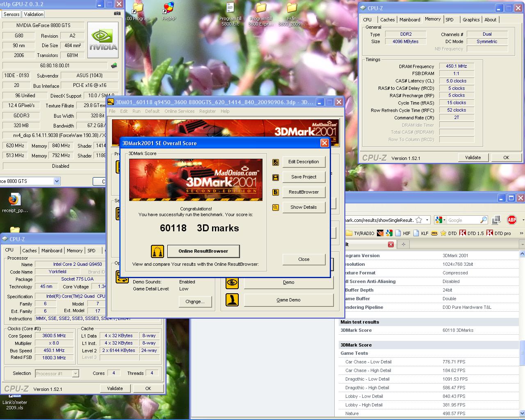Open the HIF bookmark
The image size is (525, 420).
click(x=403, y=233)
